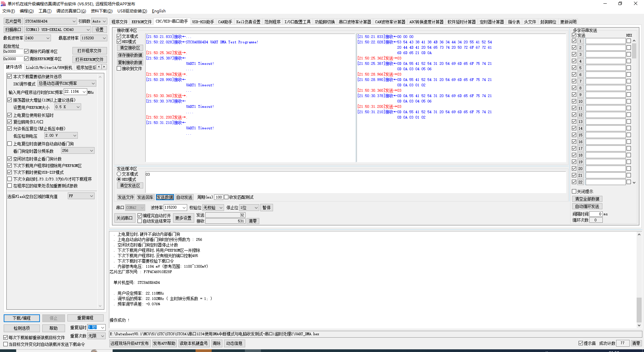Click 检测选项 button
644x352 pixels.
click(22, 328)
